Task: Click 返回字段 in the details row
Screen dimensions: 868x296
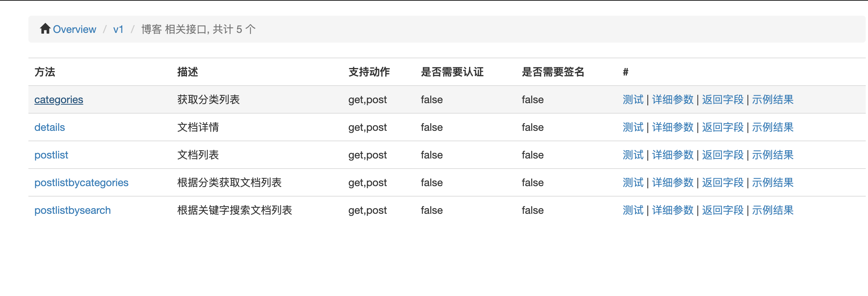Action: click(723, 127)
